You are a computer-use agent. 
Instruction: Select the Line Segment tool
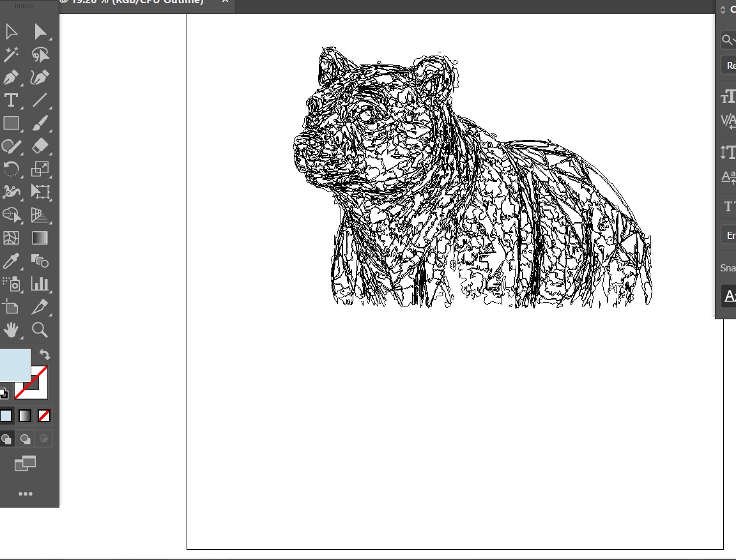point(40,100)
